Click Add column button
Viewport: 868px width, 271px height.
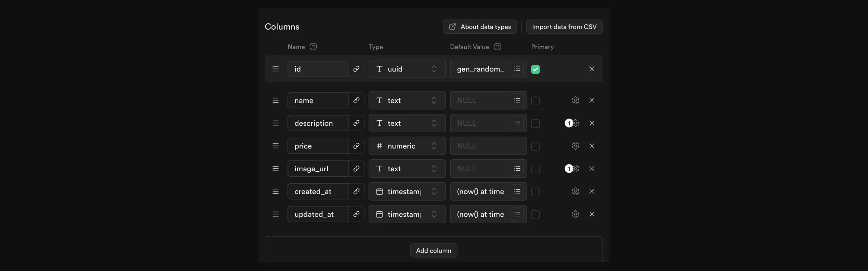pos(434,250)
